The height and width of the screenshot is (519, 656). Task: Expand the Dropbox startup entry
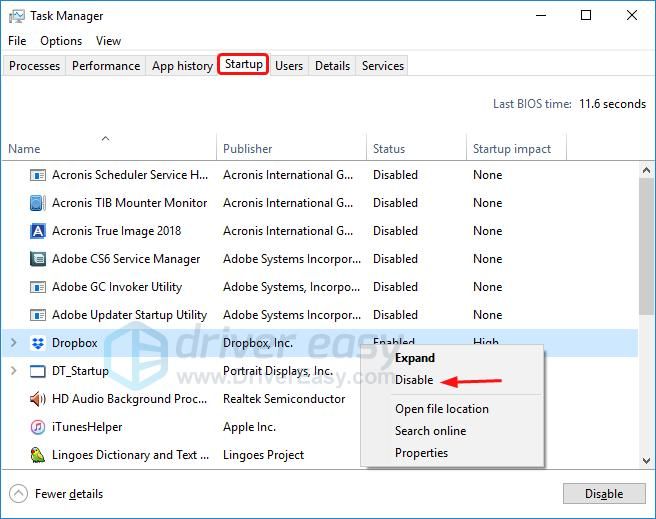[x=13, y=343]
